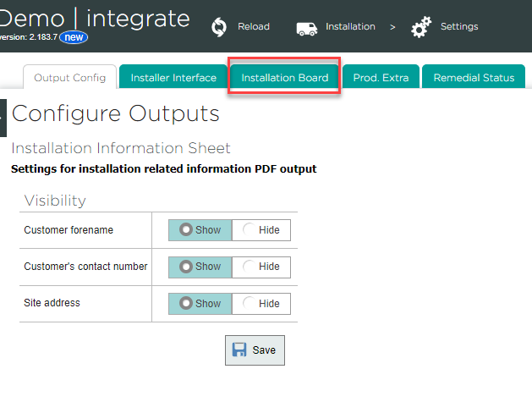This screenshot has height=402, width=532.
Task: Select Show for Customer forename
Action: 200,230
